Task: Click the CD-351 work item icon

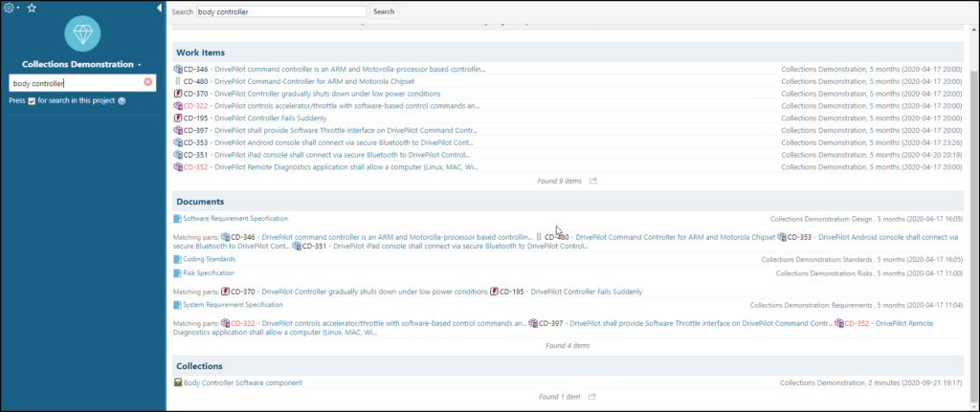Action: click(x=178, y=155)
